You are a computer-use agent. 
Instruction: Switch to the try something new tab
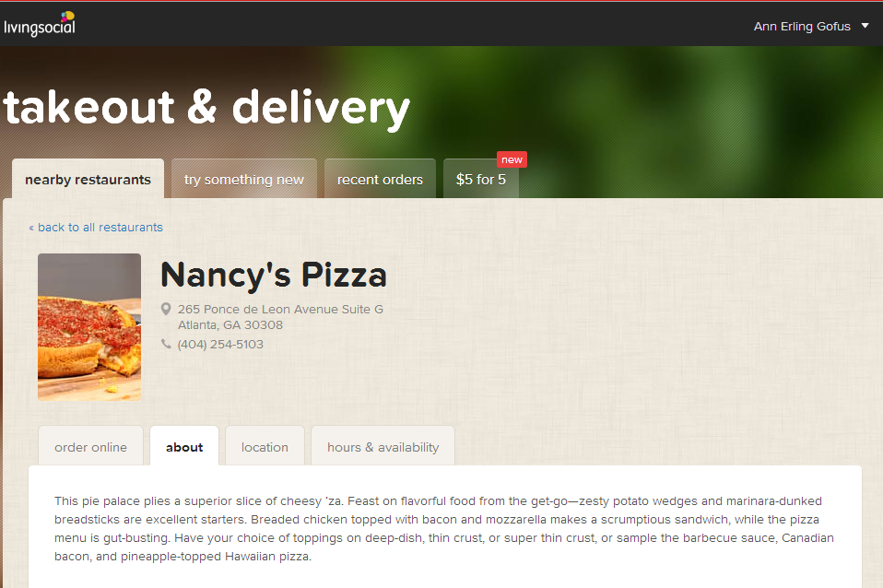tap(244, 179)
